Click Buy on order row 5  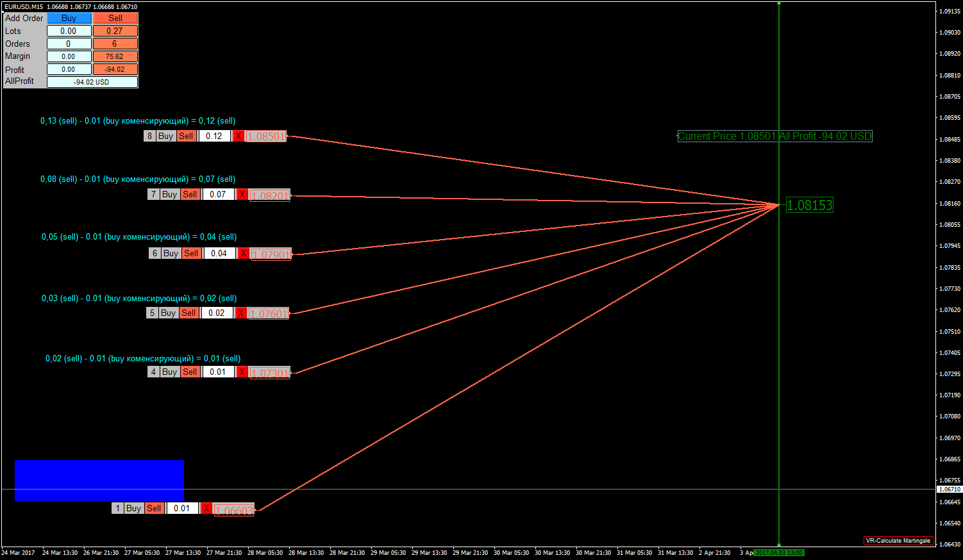click(x=169, y=313)
